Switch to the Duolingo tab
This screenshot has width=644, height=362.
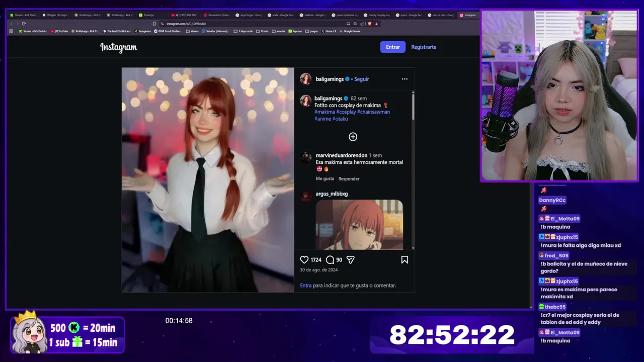coord(151,15)
